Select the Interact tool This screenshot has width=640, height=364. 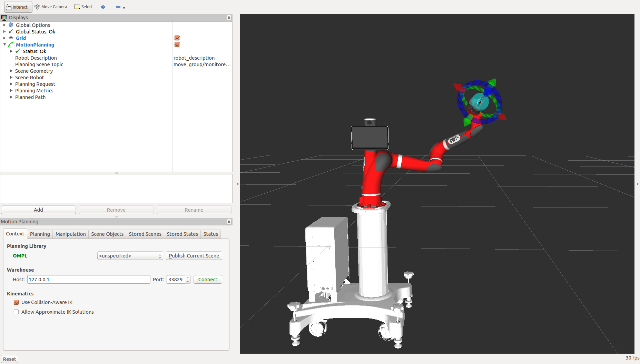(18, 7)
